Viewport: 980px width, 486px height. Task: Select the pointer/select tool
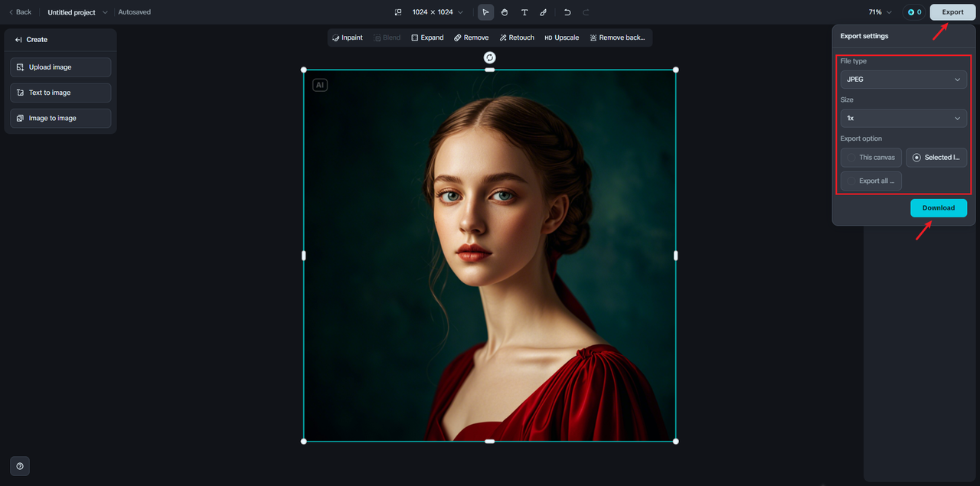(x=485, y=12)
